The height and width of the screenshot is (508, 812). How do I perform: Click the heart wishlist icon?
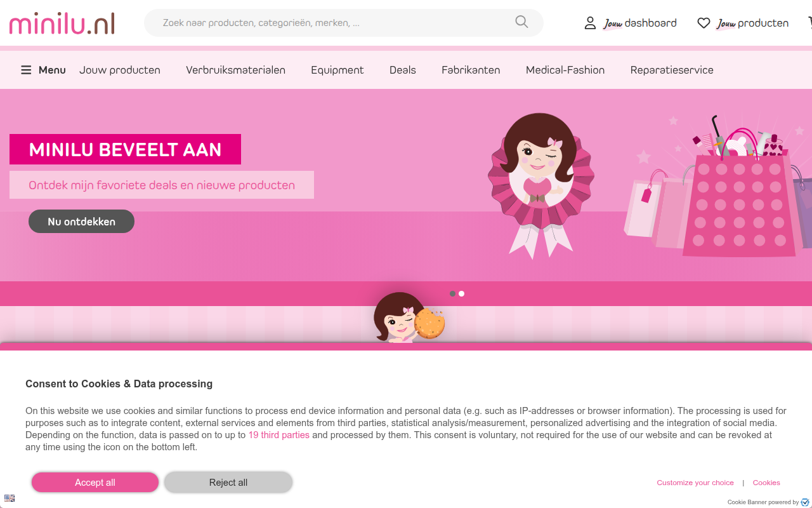[x=704, y=23]
